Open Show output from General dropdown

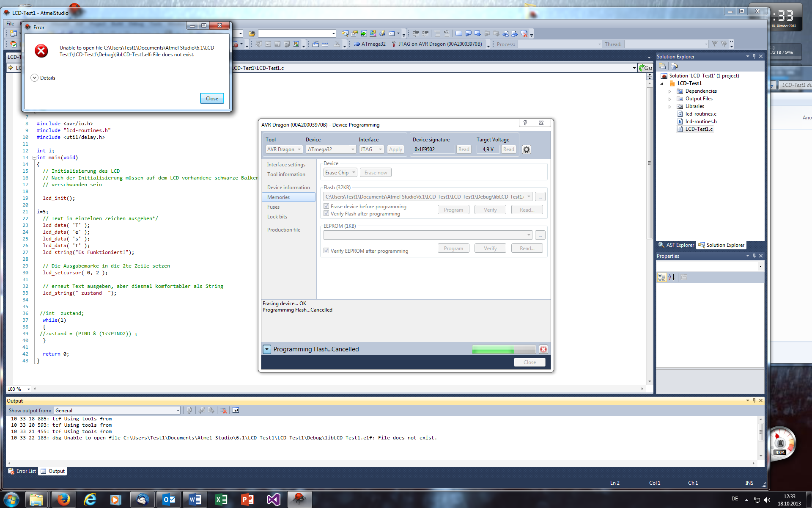coord(117,410)
